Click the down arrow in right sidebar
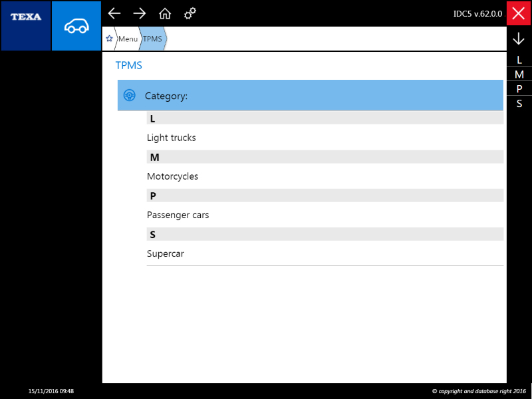532x399 pixels. pos(519,39)
